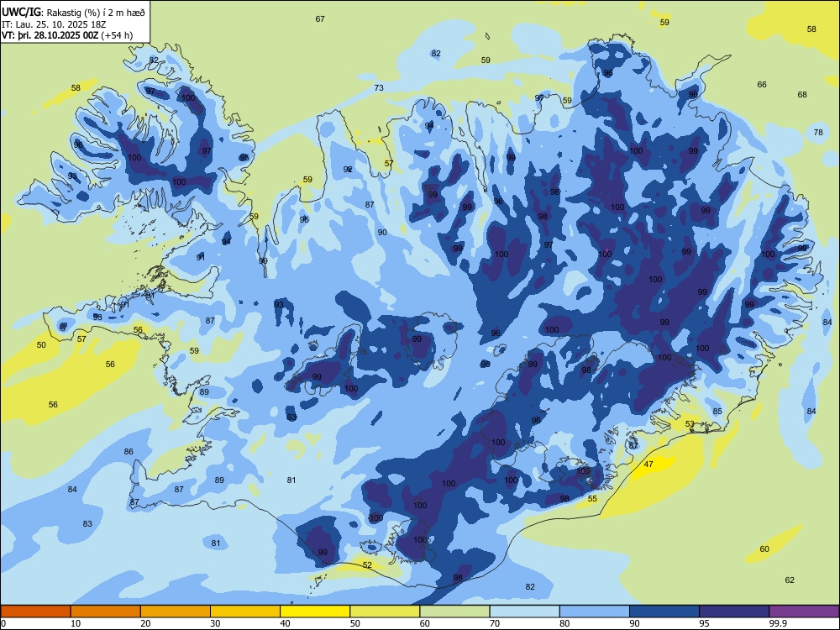
Task: Click the '55' humidity value on the map
Action: coord(592,498)
